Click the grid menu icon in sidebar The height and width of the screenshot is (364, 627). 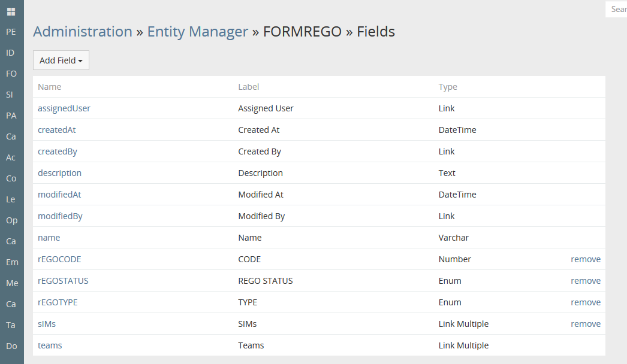point(11,11)
